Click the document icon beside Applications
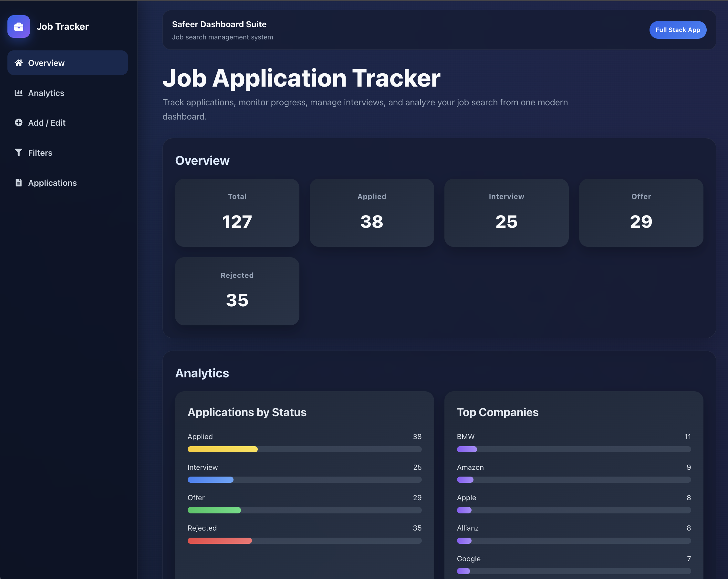The width and height of the screenshot is (728, 579). (19, 183)
